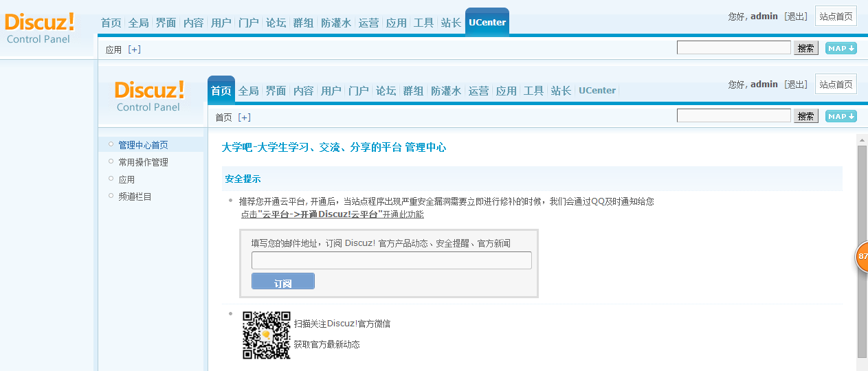Open 界面 tab in outer navigation
Viewport: 868px width, 371px height.
tap(166, 23)
